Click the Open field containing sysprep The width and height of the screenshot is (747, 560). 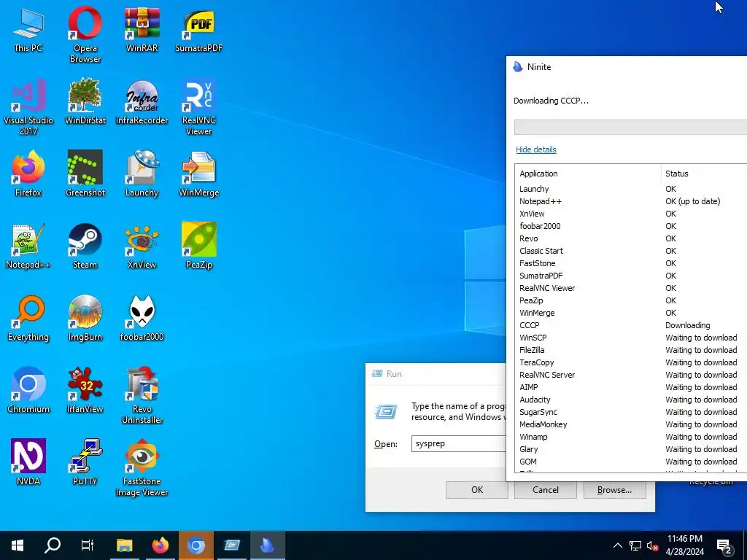(458, 444)
